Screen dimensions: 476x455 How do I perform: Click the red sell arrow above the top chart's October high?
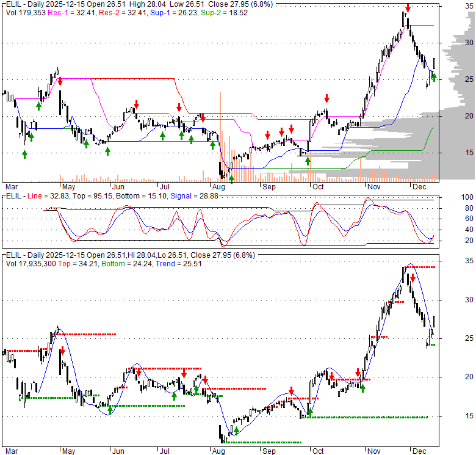coord(326,98)
